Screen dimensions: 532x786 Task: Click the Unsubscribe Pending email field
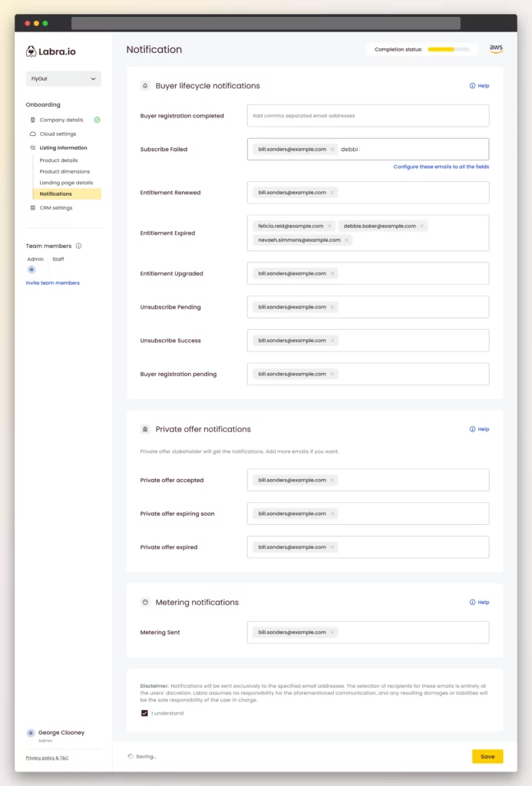pyautogui.click(x=368, y=307)
